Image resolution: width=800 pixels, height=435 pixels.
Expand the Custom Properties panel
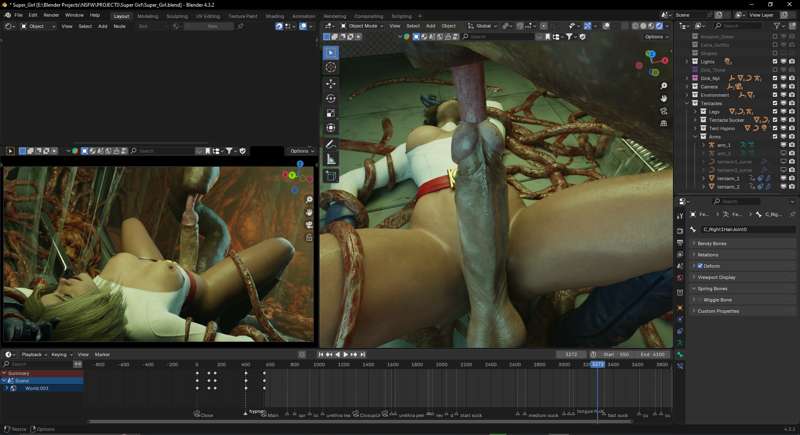(x=718, y=311)
